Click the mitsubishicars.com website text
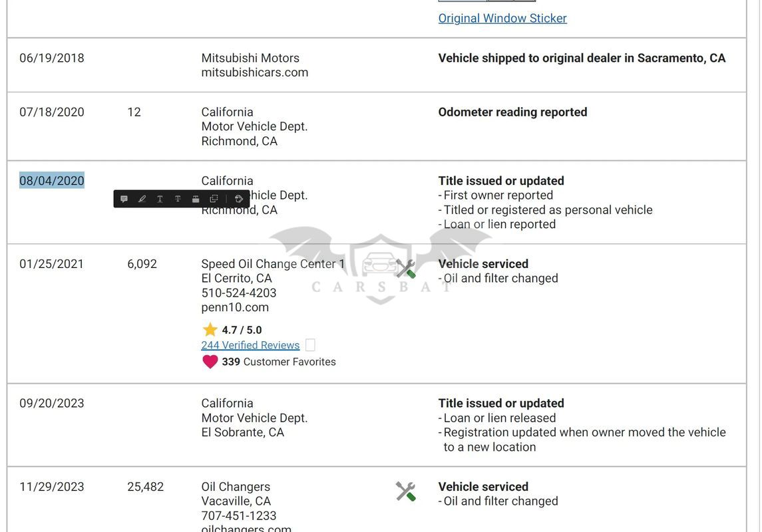 click(255, 72)
